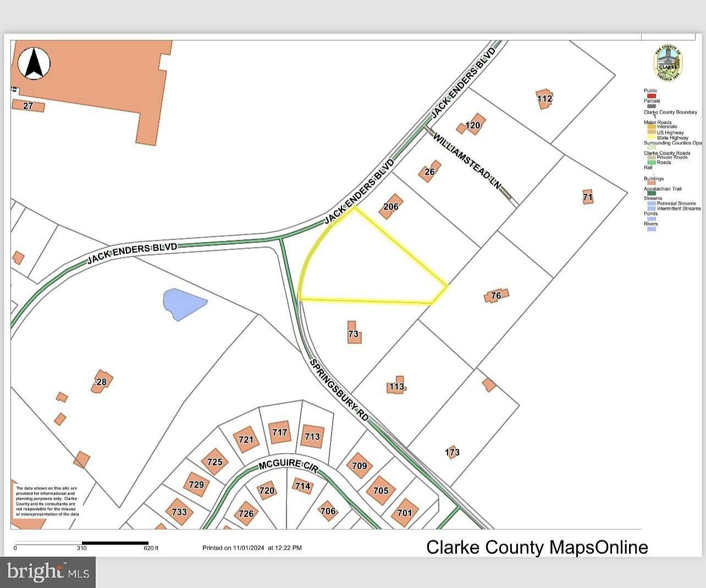Viewport: 706px width, 588px height.
Task: Click the State Highway legend swatch
Action: click(652, 137)
